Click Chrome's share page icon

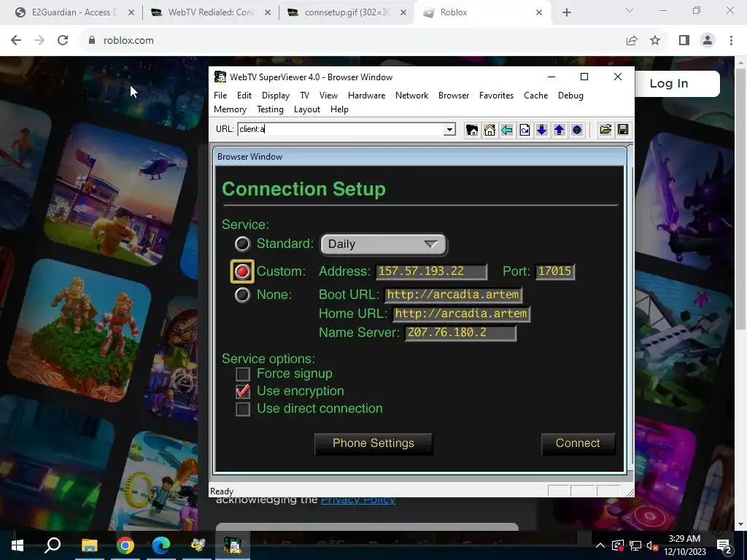click(x=632, y=41)
